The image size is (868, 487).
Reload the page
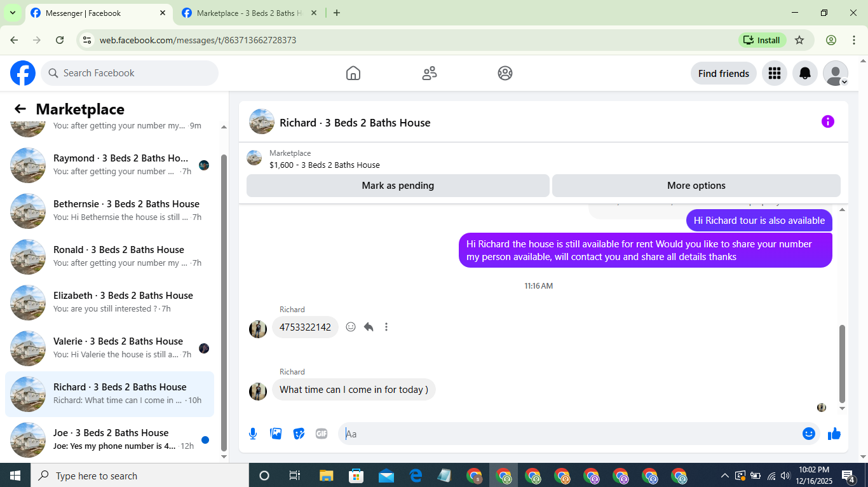coord(60,40)
